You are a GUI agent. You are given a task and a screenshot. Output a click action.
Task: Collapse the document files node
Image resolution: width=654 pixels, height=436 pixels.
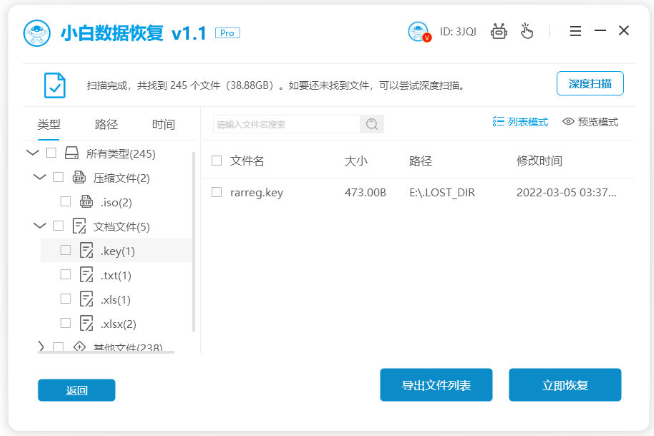[x=40, y=226]
